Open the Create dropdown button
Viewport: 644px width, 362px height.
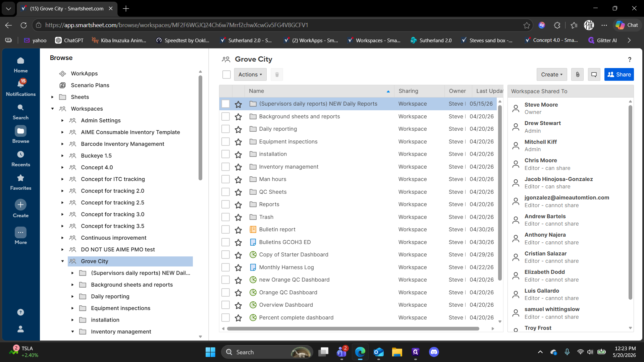point(552,74)
